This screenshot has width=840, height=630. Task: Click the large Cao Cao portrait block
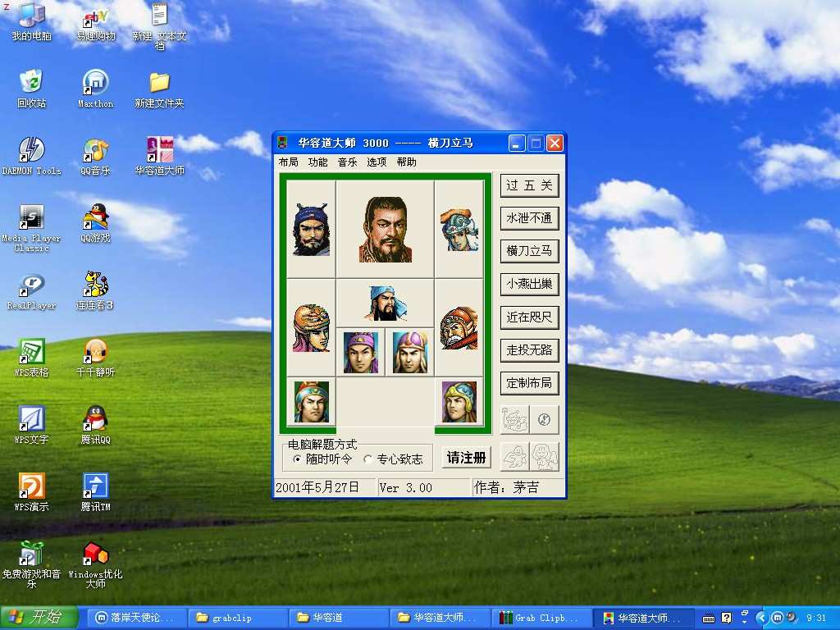(x=386, y=229)
